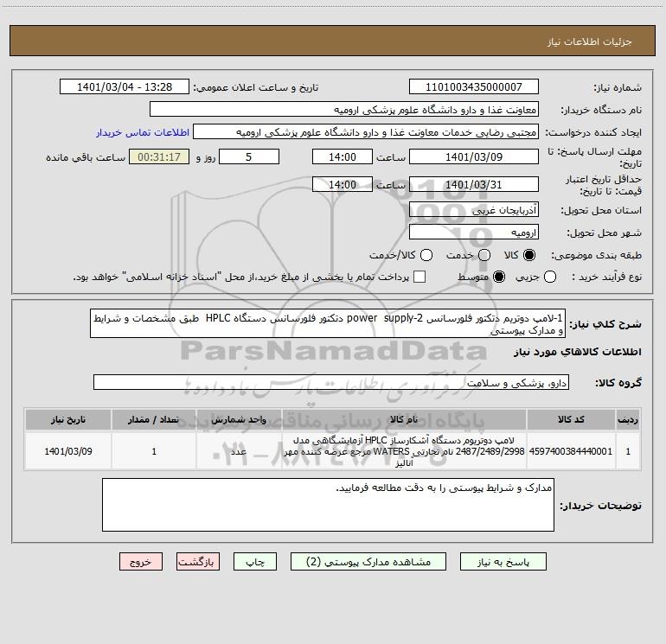The image size is (666, 644).
Task: Click the remaining days field showing 5
Action: click(x=249, y=156)
